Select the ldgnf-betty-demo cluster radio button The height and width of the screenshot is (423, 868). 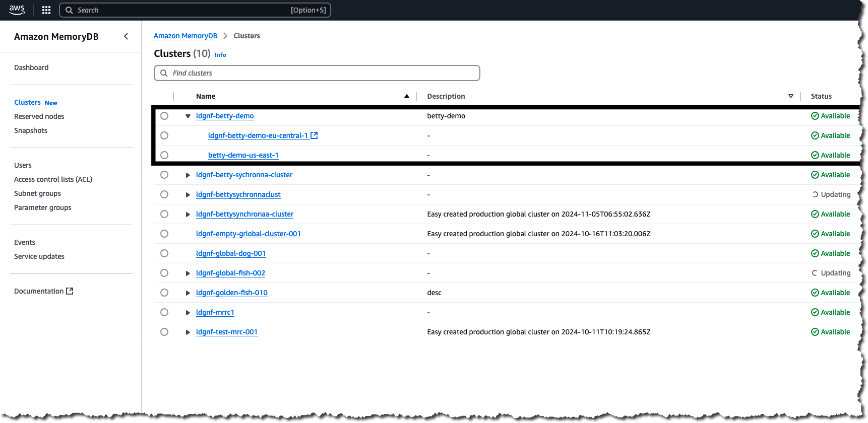coord(164,116)
